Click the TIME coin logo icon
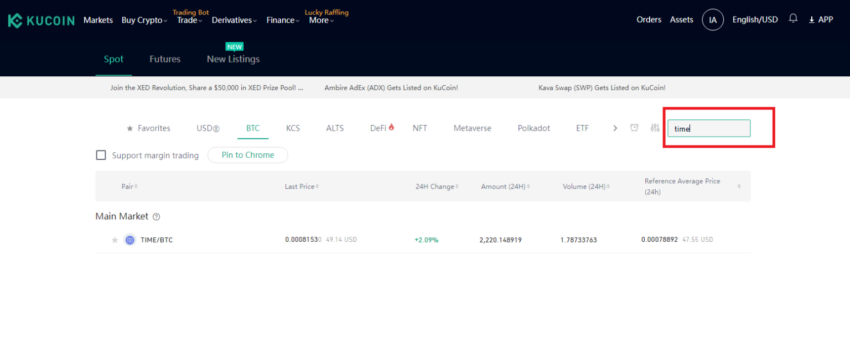Screen dimensions: 850x363 click(130, 240)
